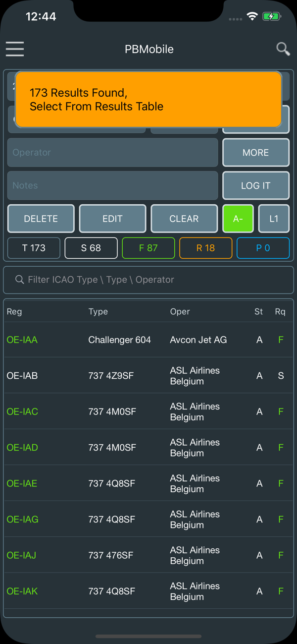
Task: Click the 12:44 clock
Action: pos(41,16)
